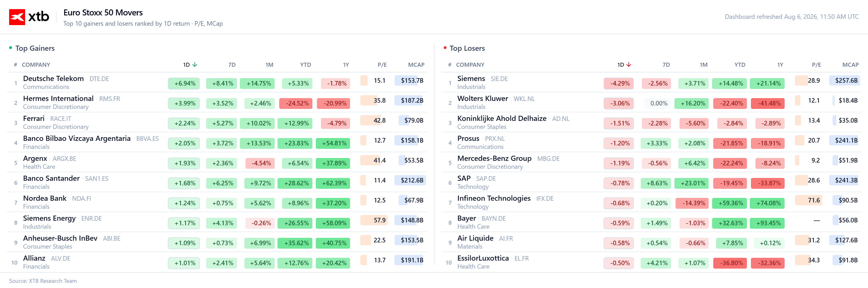Click Infineon Technologies' 71.6 P/E bar
Screen dimensions: 868x288
(808, 200)
